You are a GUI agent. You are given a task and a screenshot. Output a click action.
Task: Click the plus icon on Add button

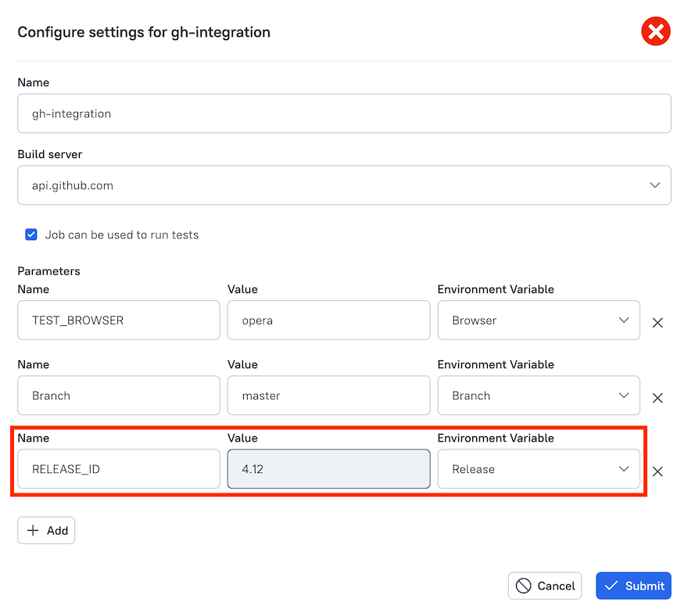(x=33, y=530)
